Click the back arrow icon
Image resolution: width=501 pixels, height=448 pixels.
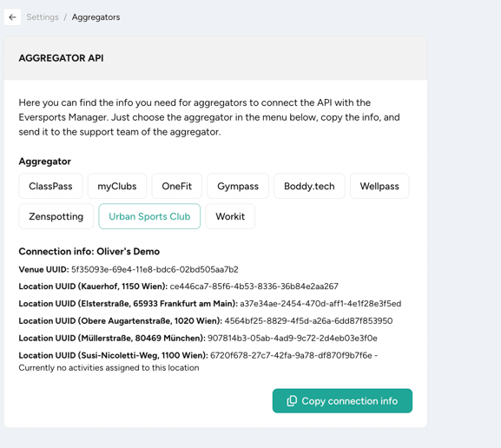click(12, 17)
